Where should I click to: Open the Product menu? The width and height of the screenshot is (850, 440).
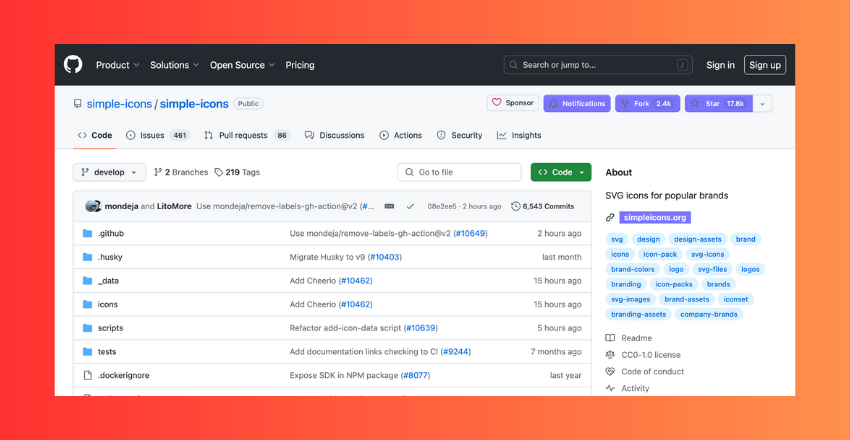click(x=118, y=65)
